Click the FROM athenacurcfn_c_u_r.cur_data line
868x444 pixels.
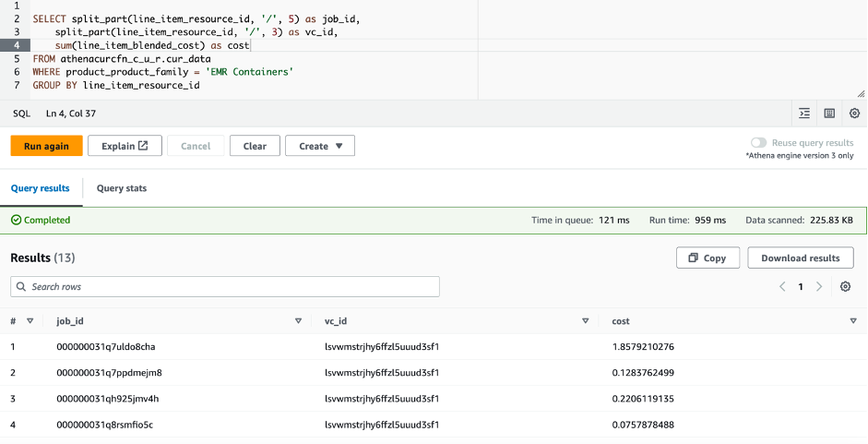(x=122, y=59)
